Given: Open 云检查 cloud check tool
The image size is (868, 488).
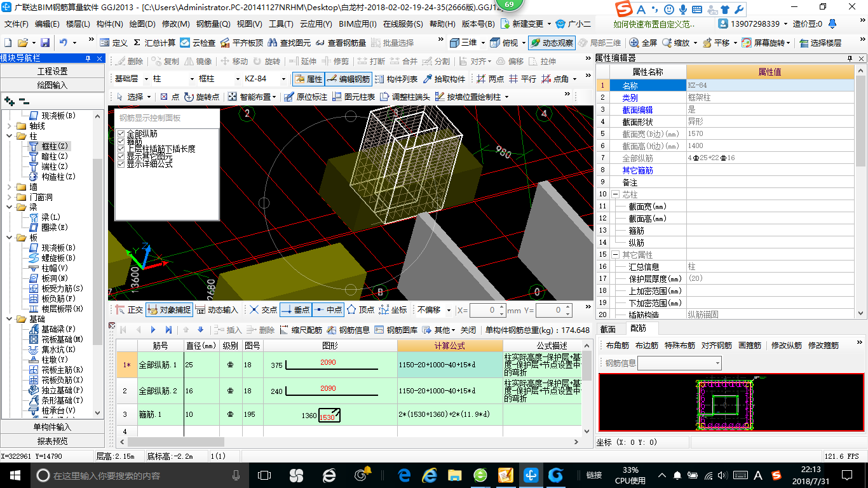Looking at the screenshot, I should 198,43.
